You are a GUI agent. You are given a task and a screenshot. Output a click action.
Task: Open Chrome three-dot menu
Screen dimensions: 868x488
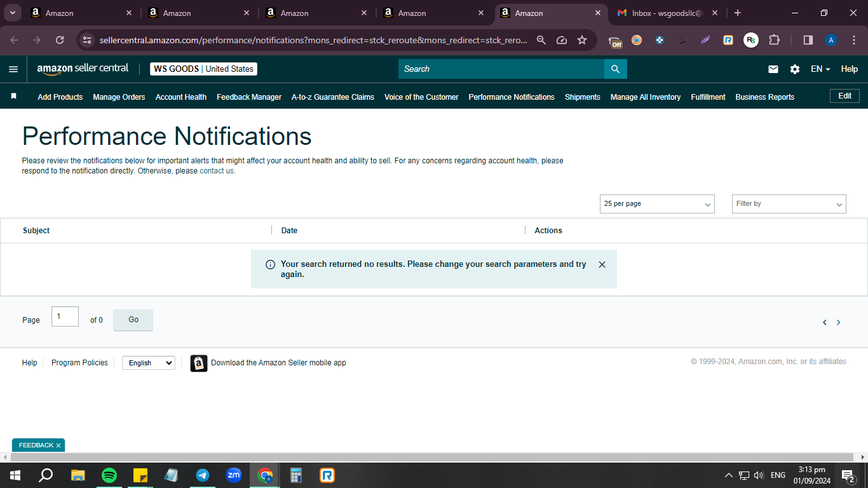pos(853,40)
